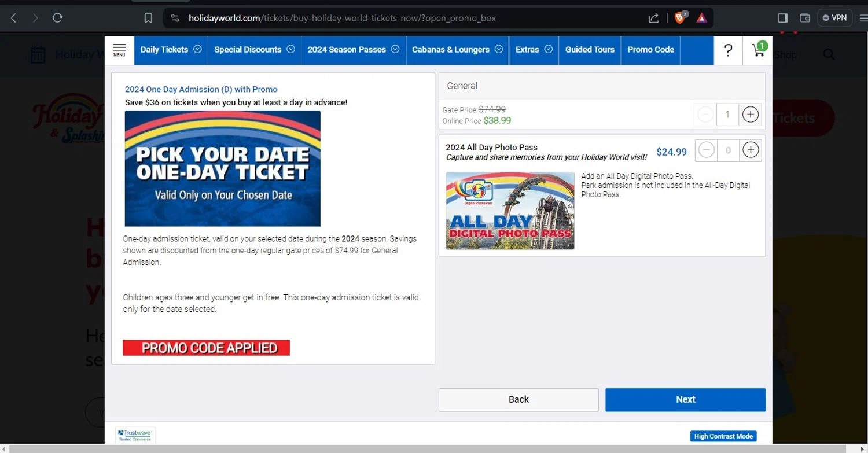The image size is (868, 453).
Task: Expand the 2024 Season Passes dropdown
Action: pos(354,50)
